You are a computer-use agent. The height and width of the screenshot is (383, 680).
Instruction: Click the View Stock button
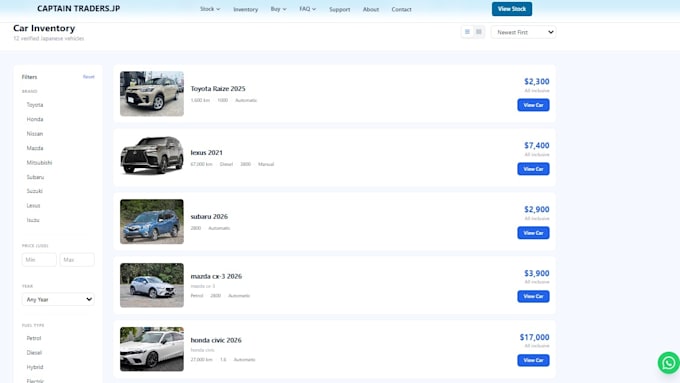pos(512,9)
